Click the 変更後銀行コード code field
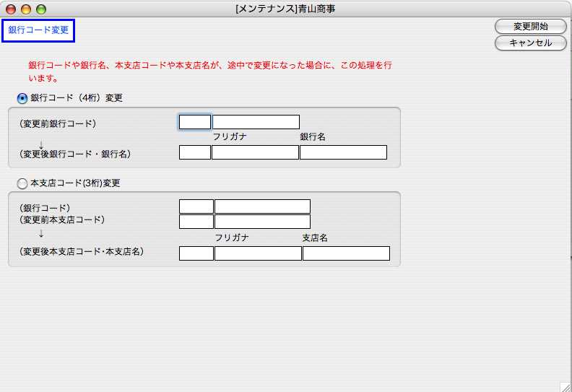Image resolution: width=572 pixels, height=392 pixels. (x=195, y=152)
